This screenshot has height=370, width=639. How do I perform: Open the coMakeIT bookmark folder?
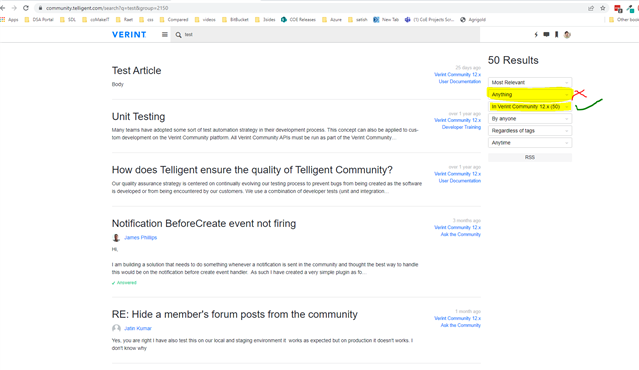(x=96, y=20)
